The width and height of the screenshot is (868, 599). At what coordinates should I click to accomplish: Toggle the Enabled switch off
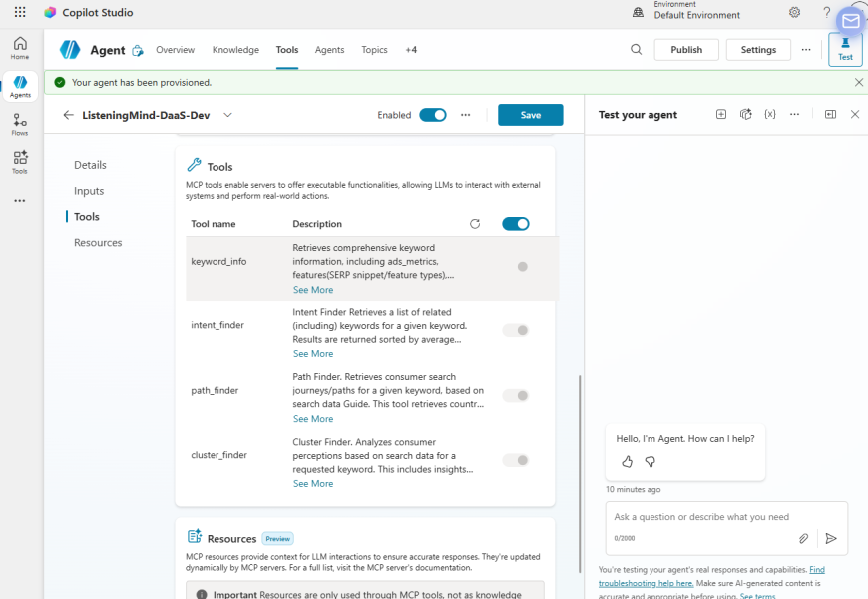click(433, 115)
